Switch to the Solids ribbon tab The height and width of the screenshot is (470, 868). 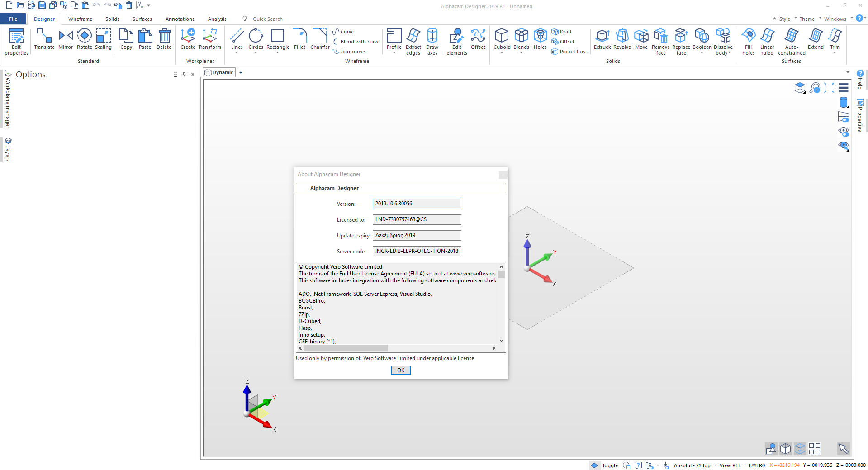click(112, 19)
